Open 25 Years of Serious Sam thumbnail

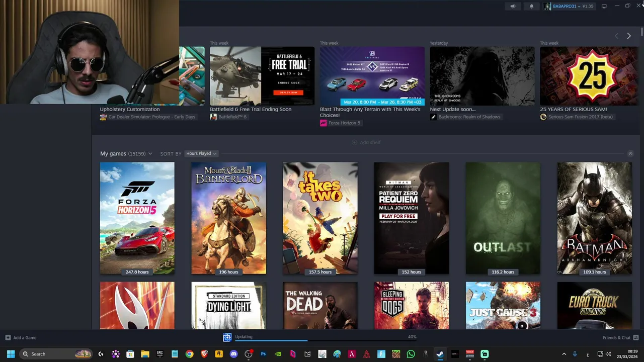(589, 76)
